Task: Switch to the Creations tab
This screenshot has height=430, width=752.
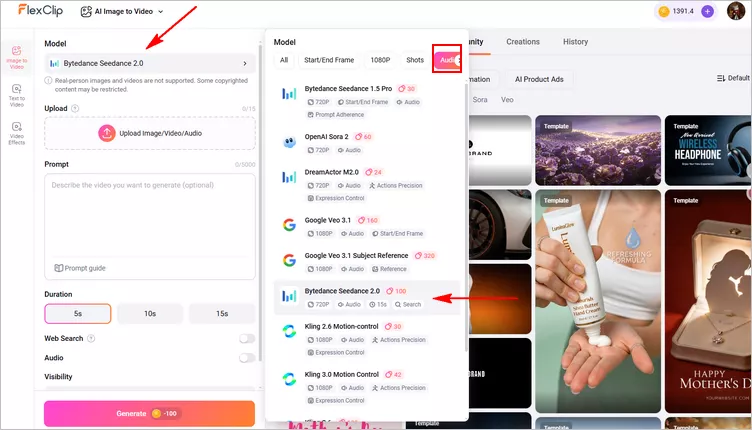Action: 523,42
